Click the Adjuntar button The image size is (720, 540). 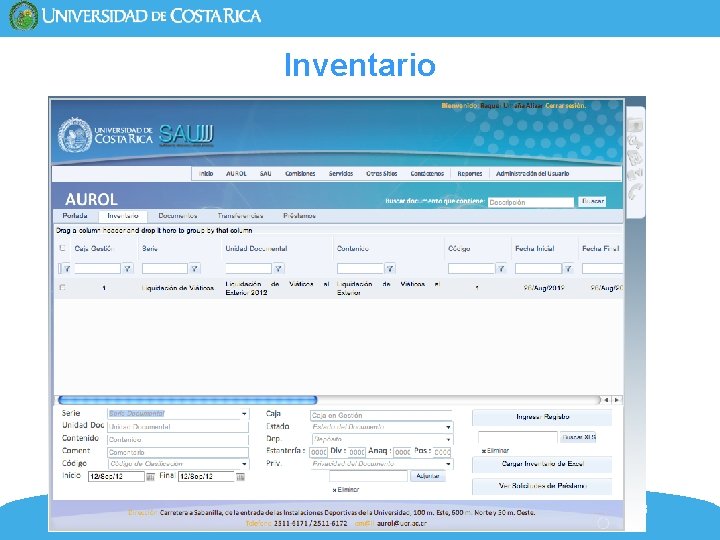428,476
